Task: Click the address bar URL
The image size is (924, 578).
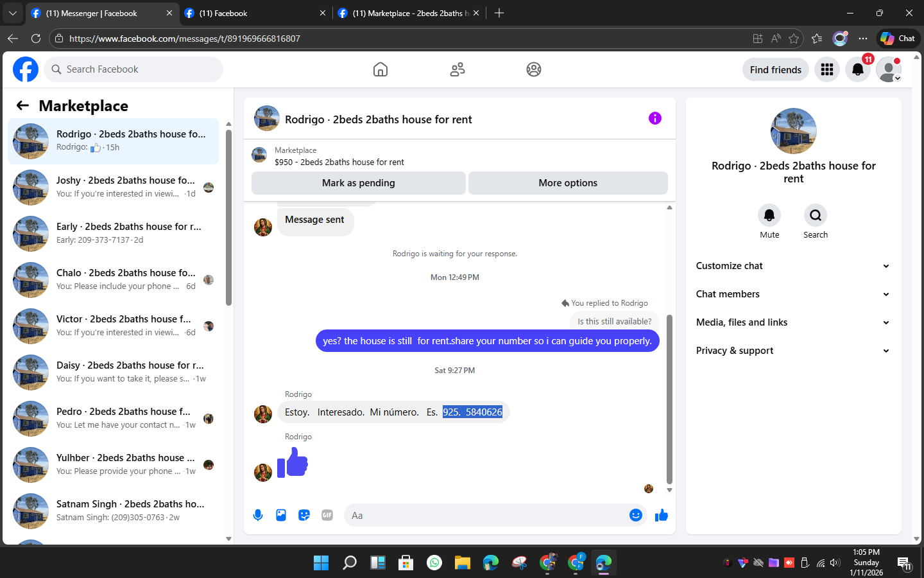Action: [x=185, y=39]
